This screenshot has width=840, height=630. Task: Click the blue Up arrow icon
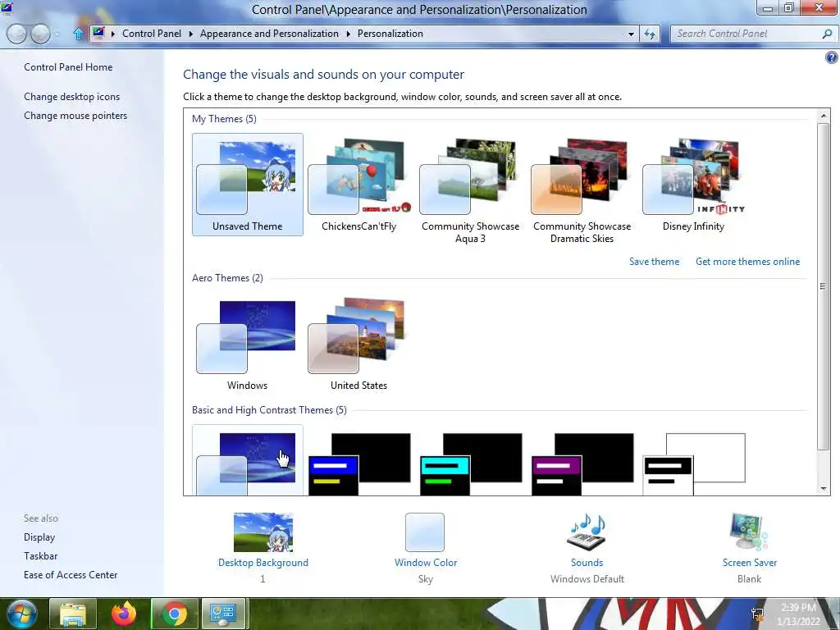78,34
